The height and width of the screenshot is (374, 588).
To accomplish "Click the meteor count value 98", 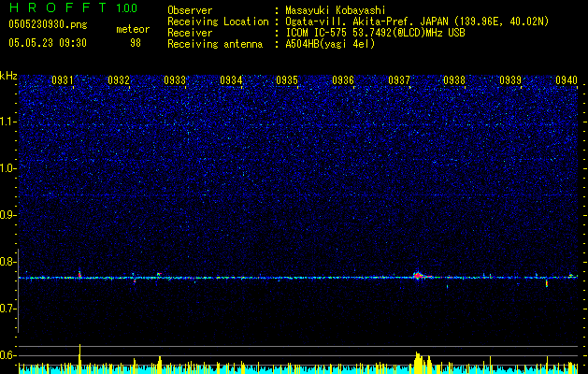I will (136, 43).
